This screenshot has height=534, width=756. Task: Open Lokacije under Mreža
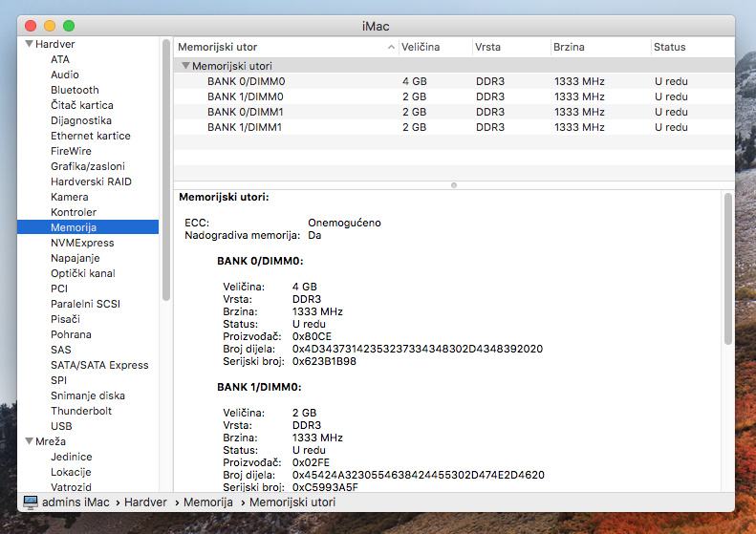click(71, 472)
